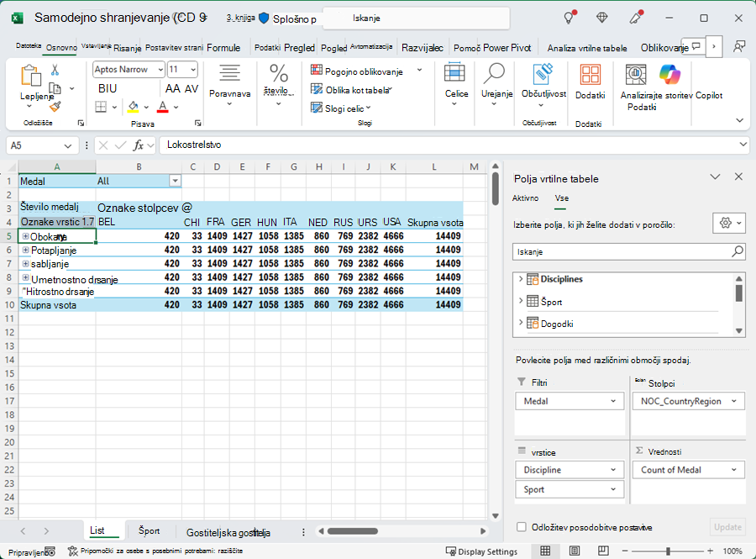756x559 pixels.
Task: Open the Celice cells icon
Action: pos(454,73)
